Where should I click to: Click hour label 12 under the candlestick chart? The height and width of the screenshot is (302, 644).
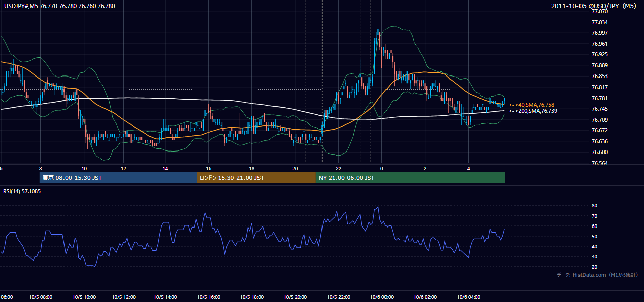(x=123, y=168)
